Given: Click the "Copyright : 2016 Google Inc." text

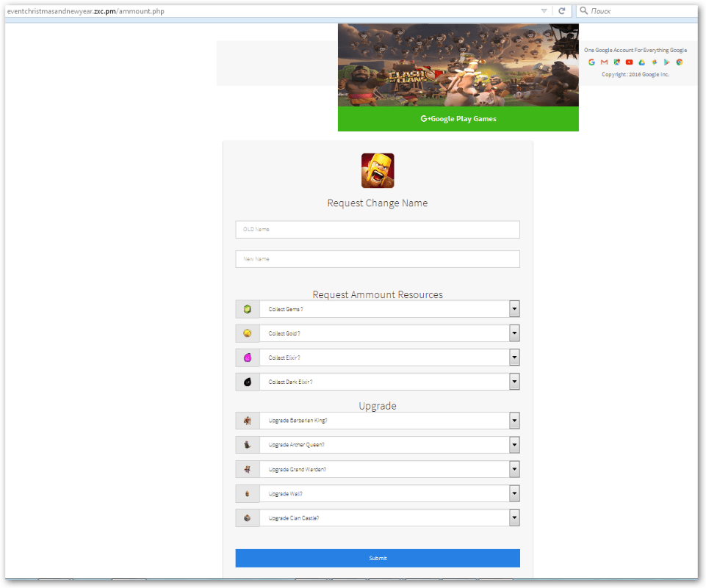Looking at the screenshot, I should coord(635,74).
